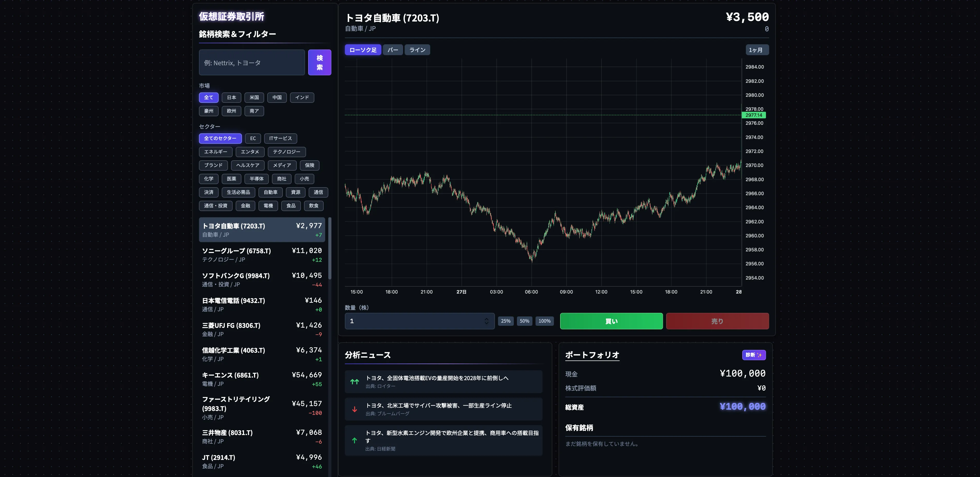Image resolution: width=980 pixels, height=477 pixels.
Task: Click the 診断 sparkle diagnosis button
Action: [x=754, y=355]
